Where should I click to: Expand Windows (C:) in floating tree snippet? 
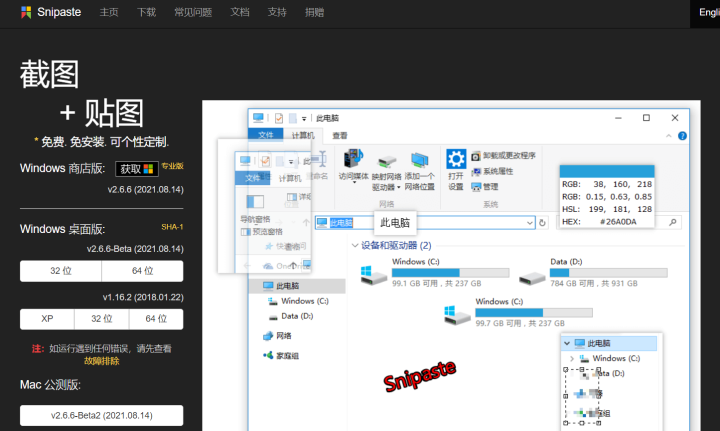coord(572,358)
